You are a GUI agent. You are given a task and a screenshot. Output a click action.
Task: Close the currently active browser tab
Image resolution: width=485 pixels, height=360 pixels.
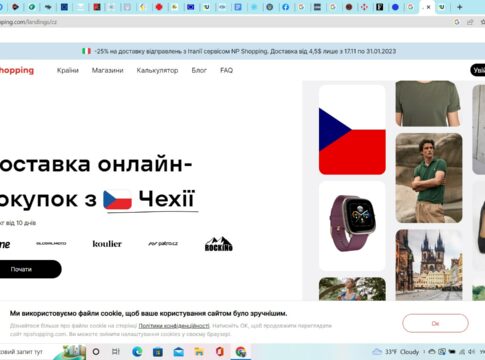coord(429,7)
